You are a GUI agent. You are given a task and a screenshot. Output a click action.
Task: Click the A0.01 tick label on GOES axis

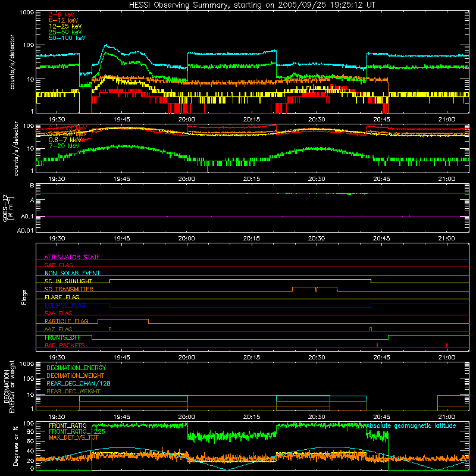[x=25, y=230]
